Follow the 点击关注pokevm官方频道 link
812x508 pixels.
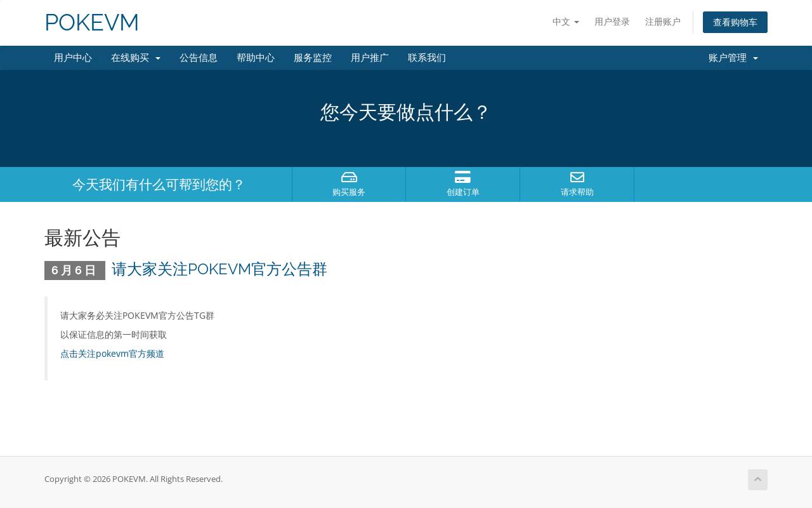pos(112,354)
